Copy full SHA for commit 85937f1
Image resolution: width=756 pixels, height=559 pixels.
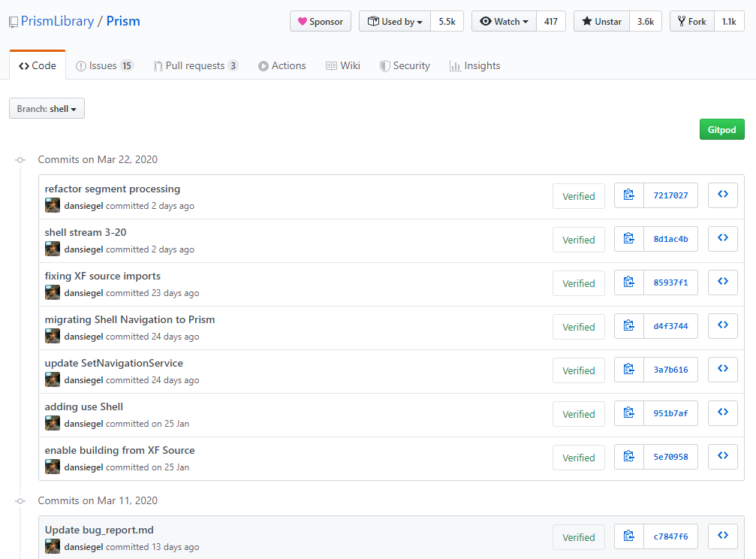(x=628, y=282)
